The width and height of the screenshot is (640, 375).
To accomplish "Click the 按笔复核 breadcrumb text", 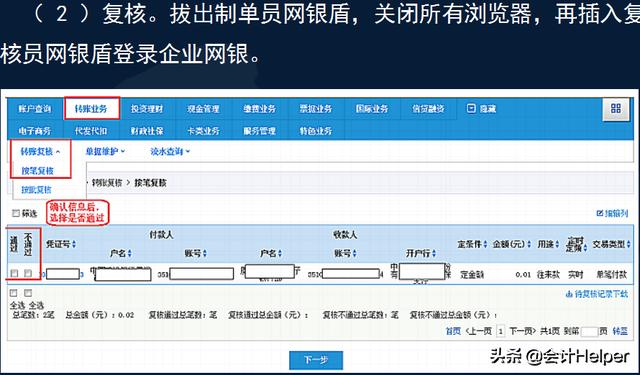I will (x=150, y=183).
